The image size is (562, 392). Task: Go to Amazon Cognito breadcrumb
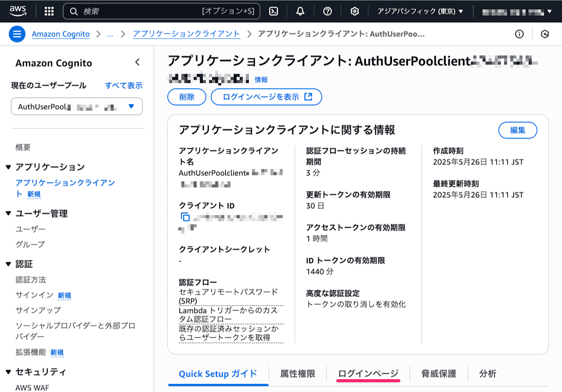pos(61,34)
